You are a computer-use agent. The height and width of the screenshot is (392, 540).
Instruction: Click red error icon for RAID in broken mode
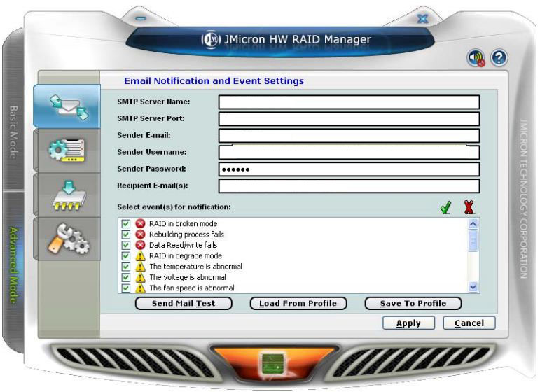click(140, 224)
